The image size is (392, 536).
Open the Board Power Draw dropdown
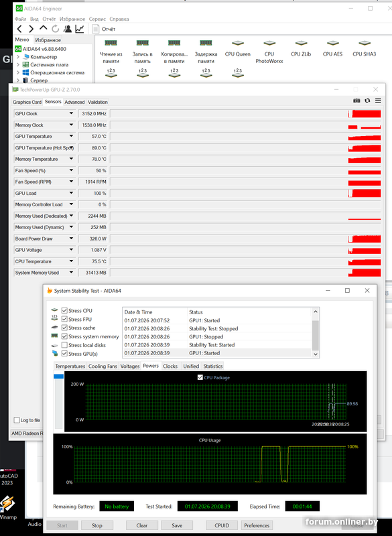(71, 239)
